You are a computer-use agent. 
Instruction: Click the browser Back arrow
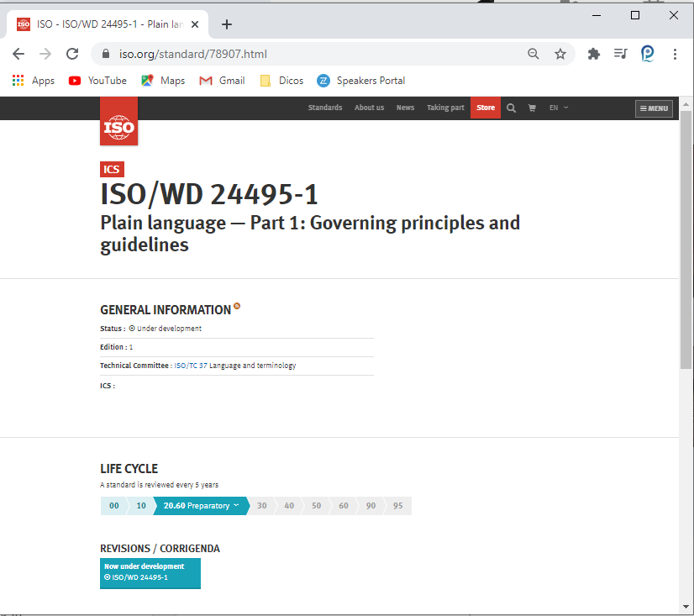(18, 54)
